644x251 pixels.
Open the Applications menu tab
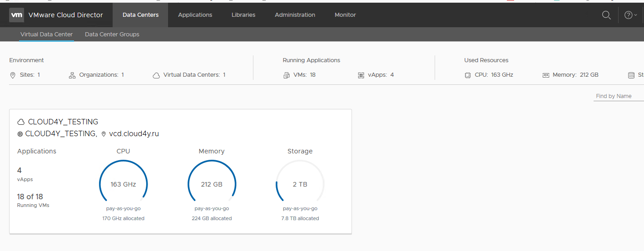pos(195,15)
